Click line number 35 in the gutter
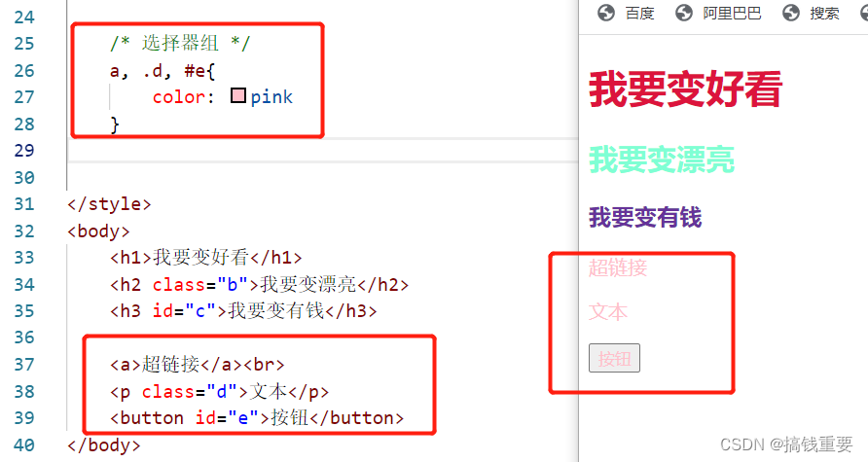868x462 pixels. pos(23,311)
